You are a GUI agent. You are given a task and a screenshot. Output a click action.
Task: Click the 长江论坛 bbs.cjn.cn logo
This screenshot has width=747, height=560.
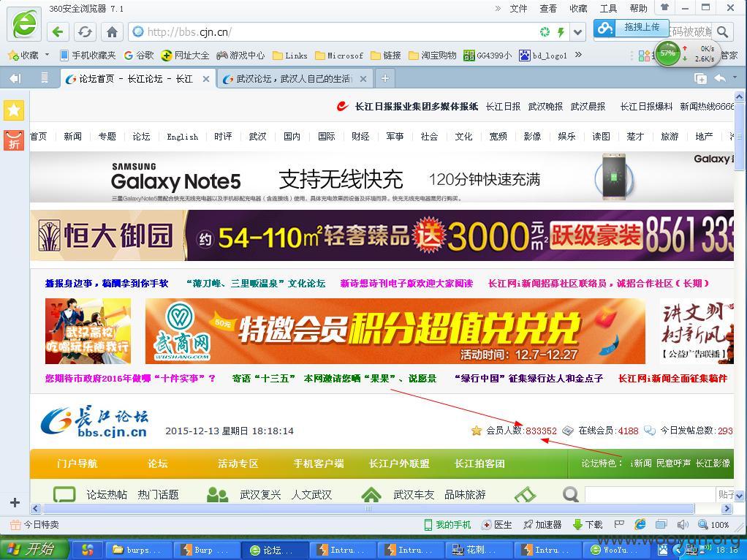click(x=95, y=422)
